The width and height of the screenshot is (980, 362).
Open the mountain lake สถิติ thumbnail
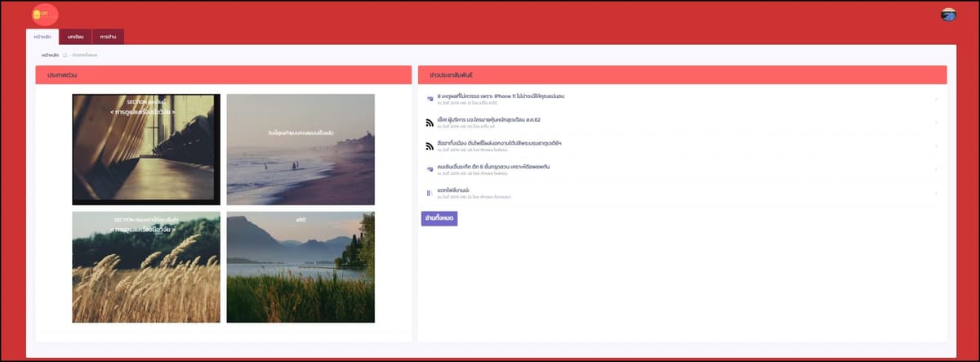click(x=301, y=267)
